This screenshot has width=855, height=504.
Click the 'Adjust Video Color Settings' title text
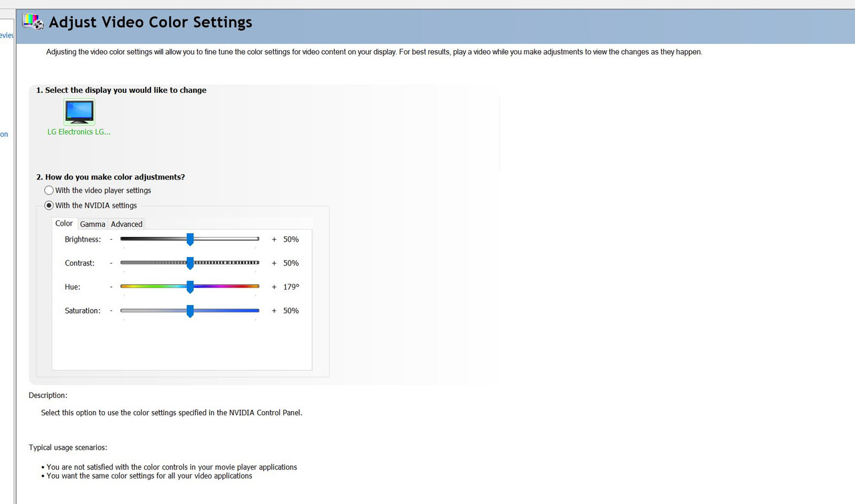(x=150, y=22)
